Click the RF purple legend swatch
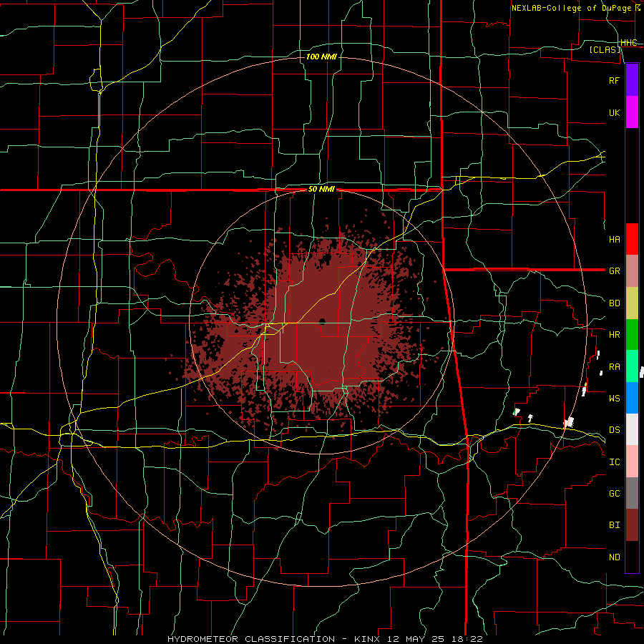 632,80
